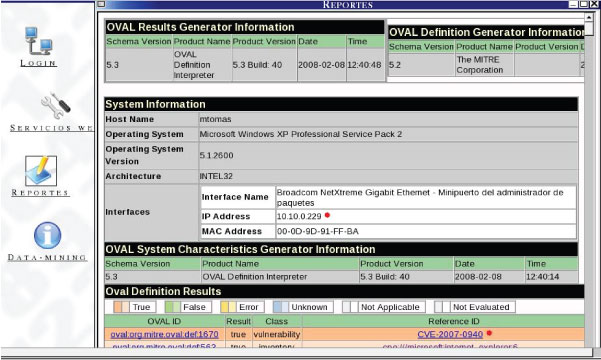601x360 pixels.
Task: Open the Data-Mining info icon
Action: click(48, 235)
